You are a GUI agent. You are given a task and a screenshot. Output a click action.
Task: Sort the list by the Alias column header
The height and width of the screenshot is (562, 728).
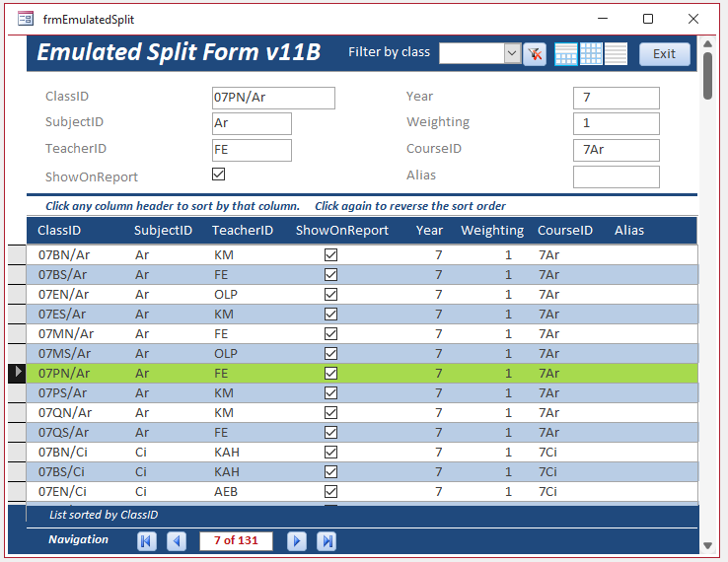(629, 230)
